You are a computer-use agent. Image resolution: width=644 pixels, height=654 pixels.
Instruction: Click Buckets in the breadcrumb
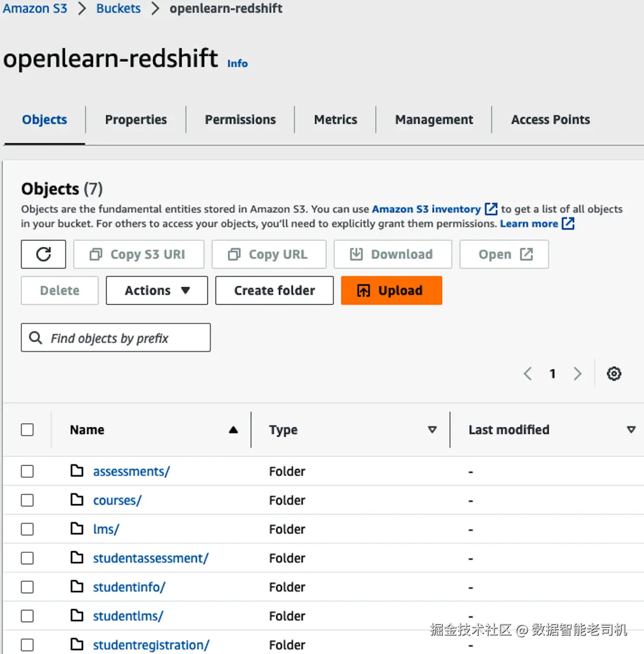(118, 8)
